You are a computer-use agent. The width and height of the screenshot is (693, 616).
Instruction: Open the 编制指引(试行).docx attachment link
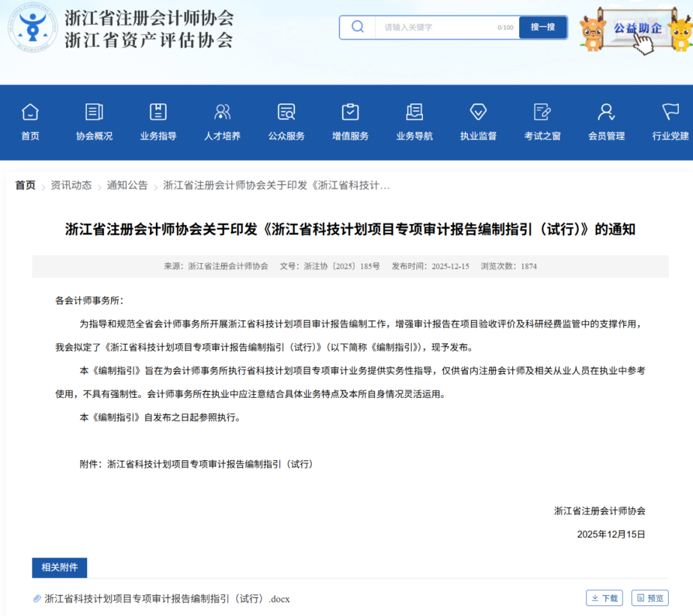[167, 599]
